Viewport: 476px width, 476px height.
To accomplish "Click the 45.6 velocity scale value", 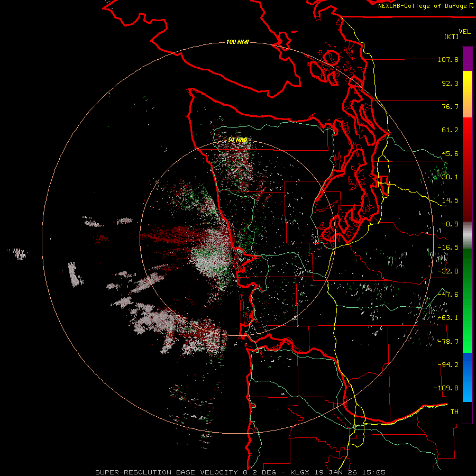I will (x=450, y=153).
